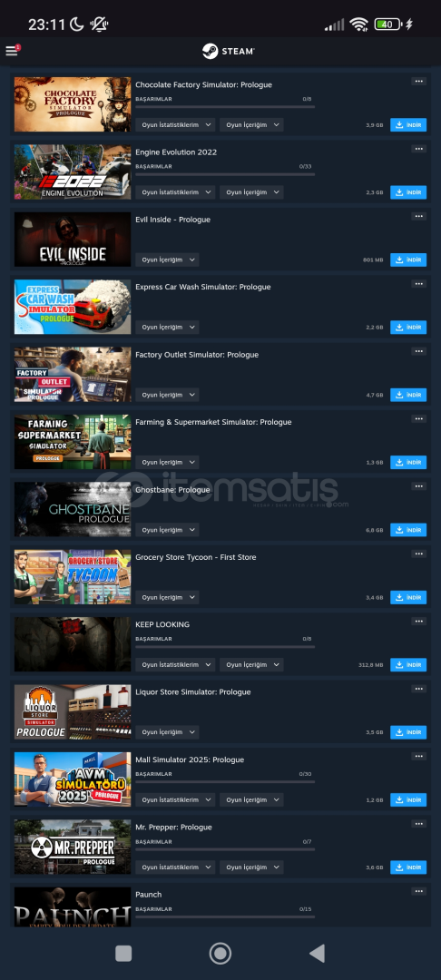
Task: Open Farming & Supermarket Simulator: Prologue title link
Action: point(213,423)
